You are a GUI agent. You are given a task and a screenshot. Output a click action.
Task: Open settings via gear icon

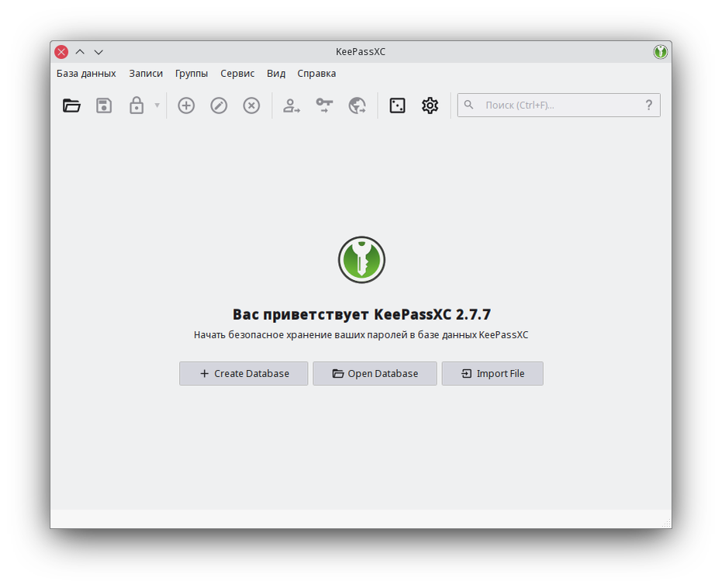pos(430,105)
